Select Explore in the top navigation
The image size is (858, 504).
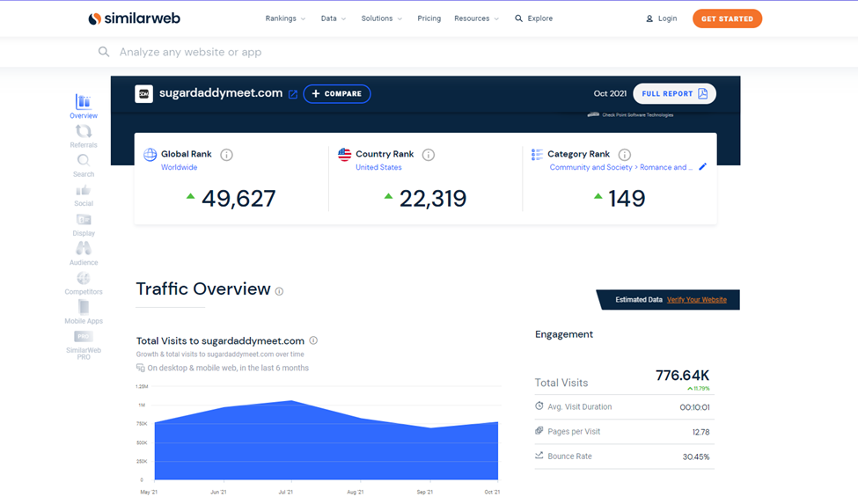[534, 18]
